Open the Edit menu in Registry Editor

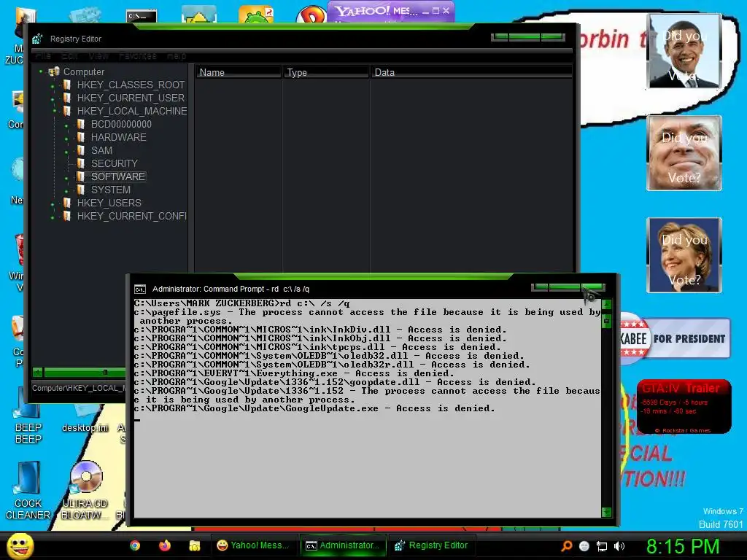tap(69, 55)
